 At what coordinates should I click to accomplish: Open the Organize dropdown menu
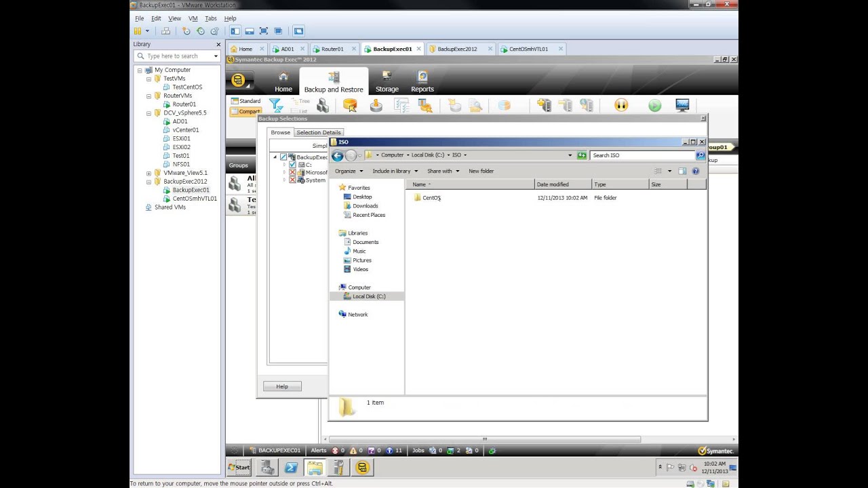(x=348, y=171)
